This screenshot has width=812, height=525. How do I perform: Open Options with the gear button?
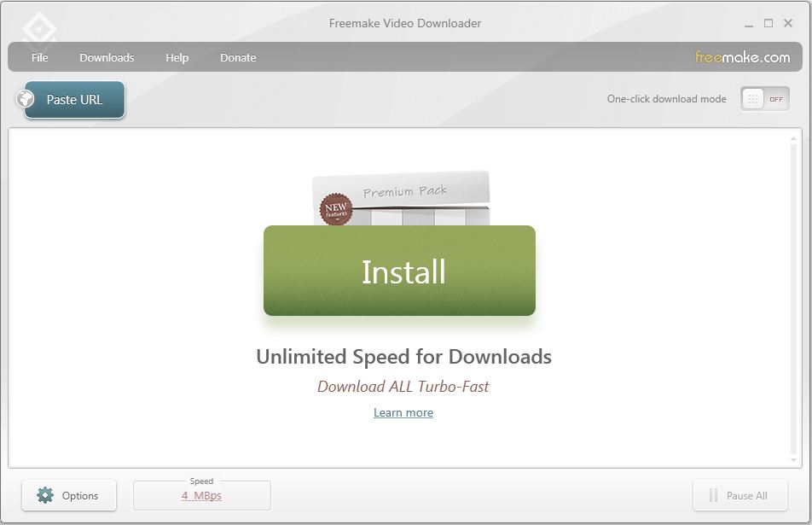69,495
